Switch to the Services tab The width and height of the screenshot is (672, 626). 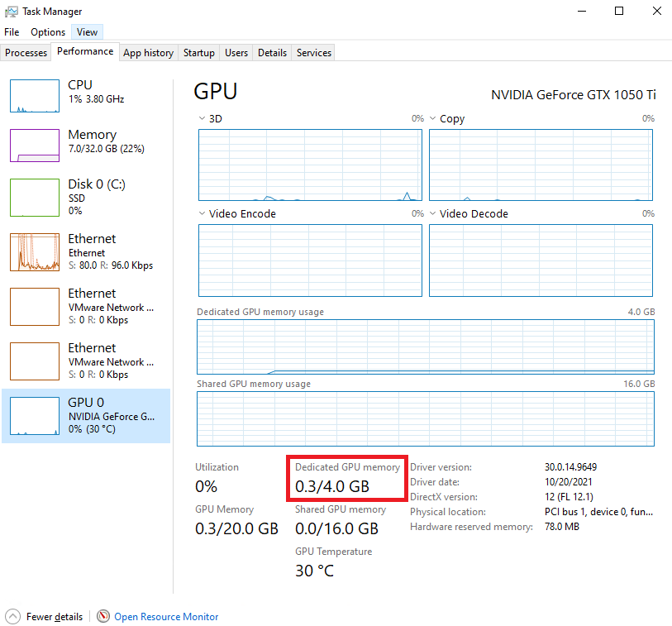314,53
